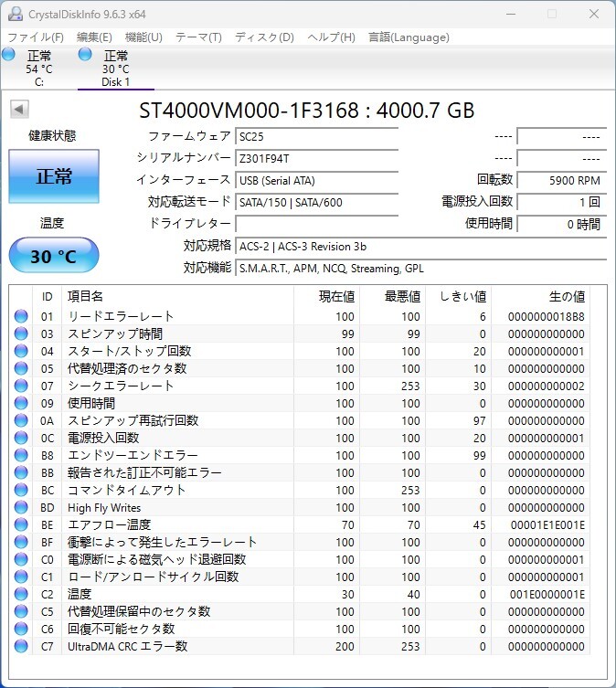Click threshold value 97 in row 0A

[480, 421]
